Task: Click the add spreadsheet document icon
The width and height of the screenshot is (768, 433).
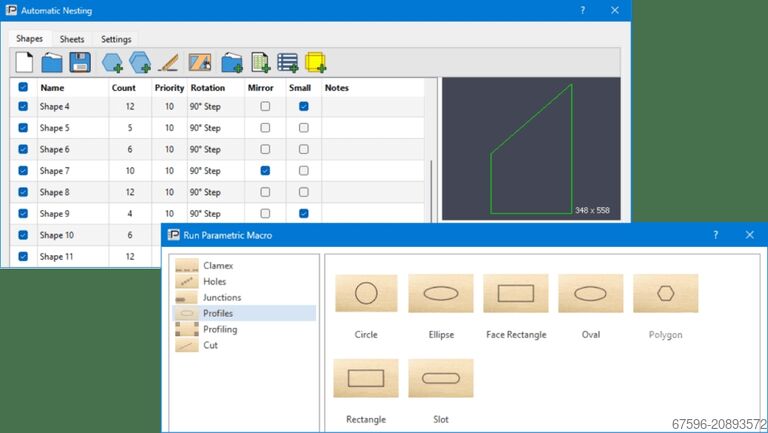Action: tap(260, 62)
